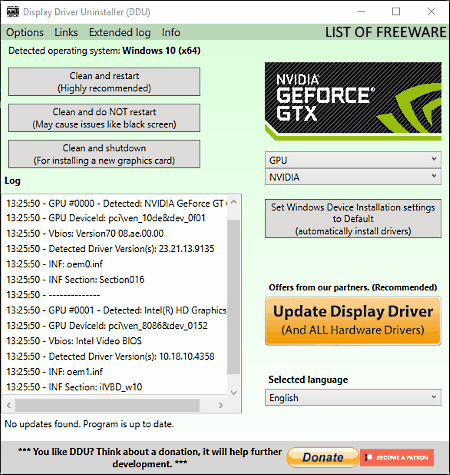Screen dimensions: 450x475
Task: Minimize the DDU window
Action: pos(362,12)
